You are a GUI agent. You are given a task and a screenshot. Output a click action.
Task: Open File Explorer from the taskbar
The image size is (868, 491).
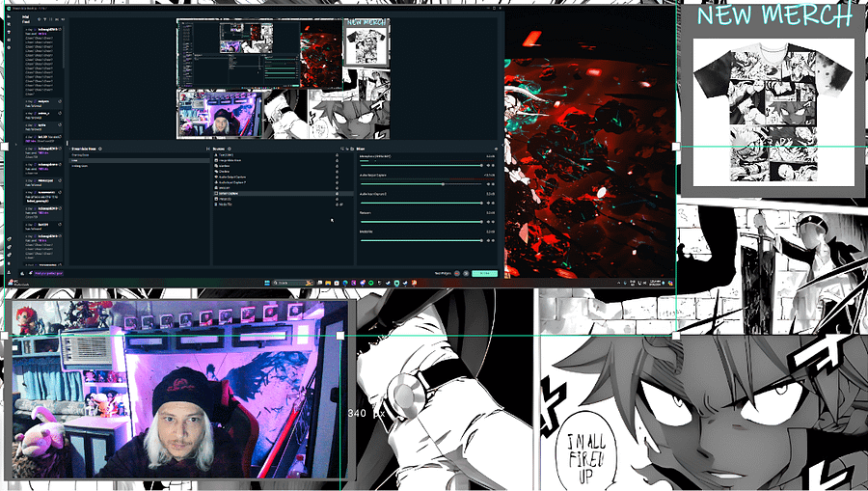328,283
